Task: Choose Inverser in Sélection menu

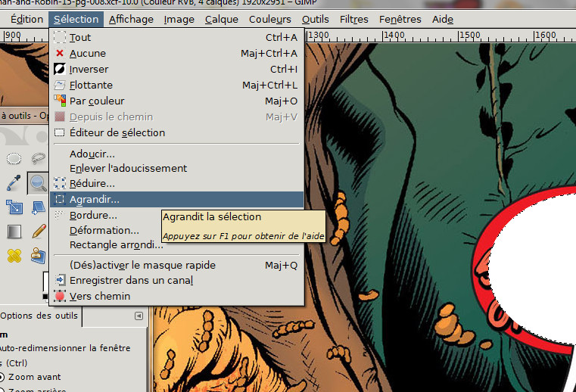Action: (176, 69)
